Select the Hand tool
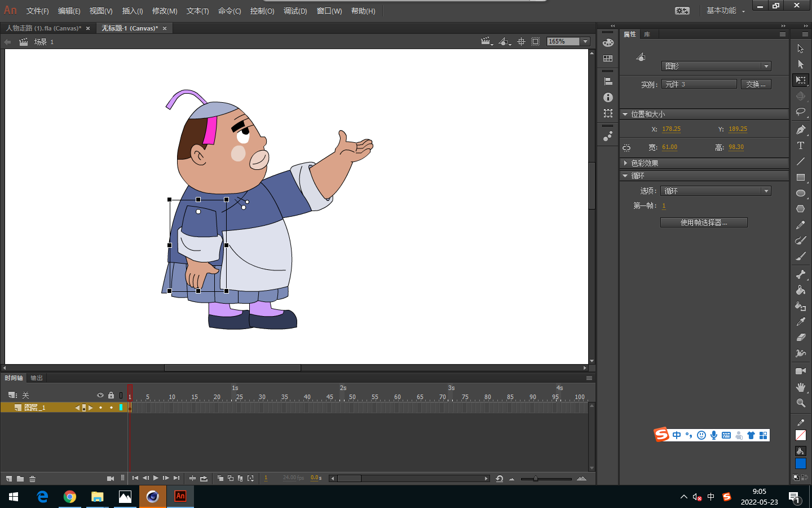Viewport: 812px width, 508px height. point(800,387)
